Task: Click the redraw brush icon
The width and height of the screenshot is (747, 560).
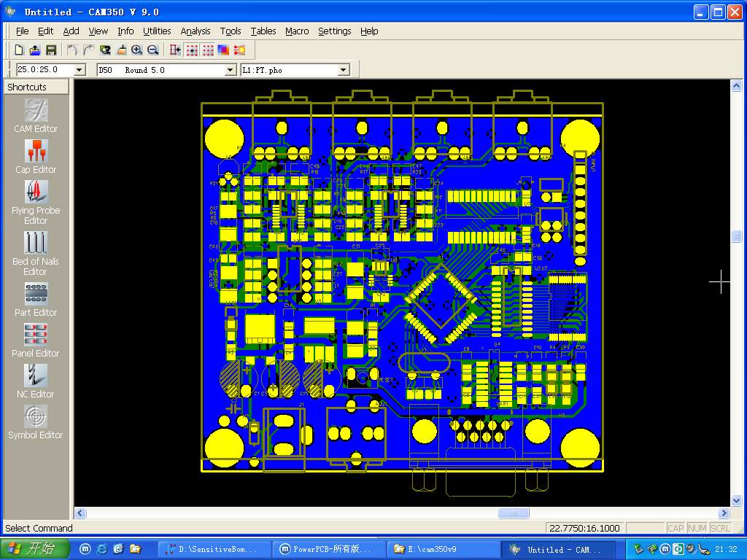Action: point(122,50)
